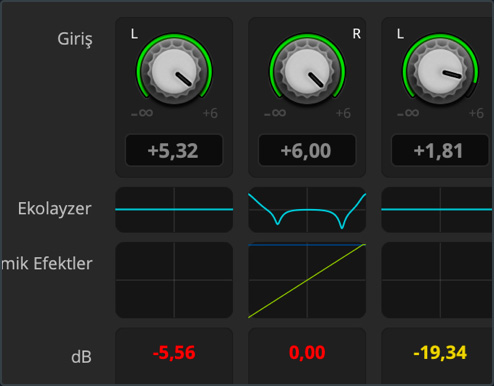
Task: Edit the +1,81 input gain field
Action: point(440,150)
